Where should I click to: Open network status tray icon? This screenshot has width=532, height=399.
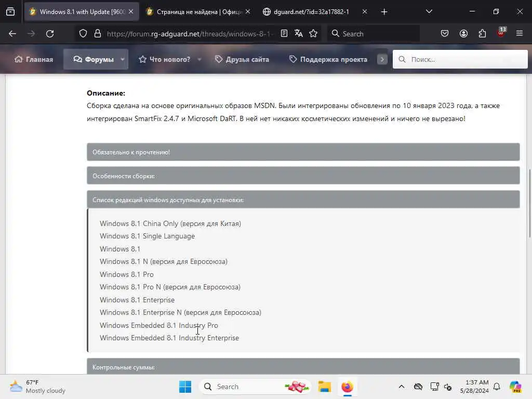pyautogui.click(x=435, y=387)
